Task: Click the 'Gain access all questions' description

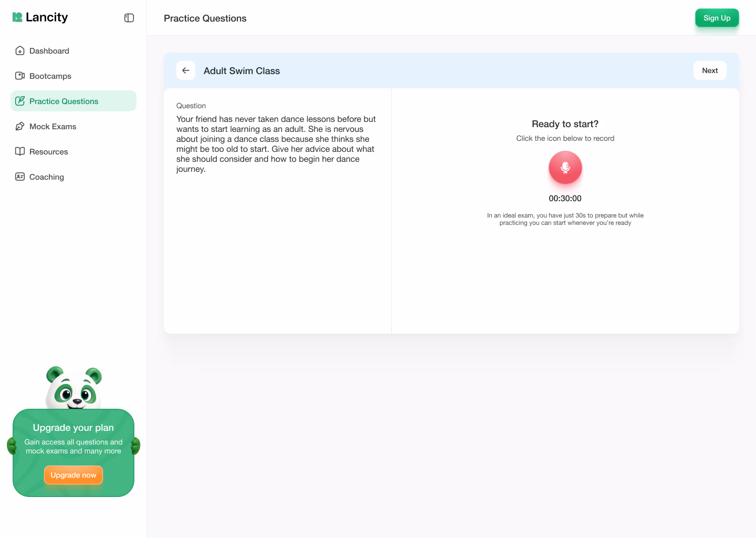Action: [73, 447]
